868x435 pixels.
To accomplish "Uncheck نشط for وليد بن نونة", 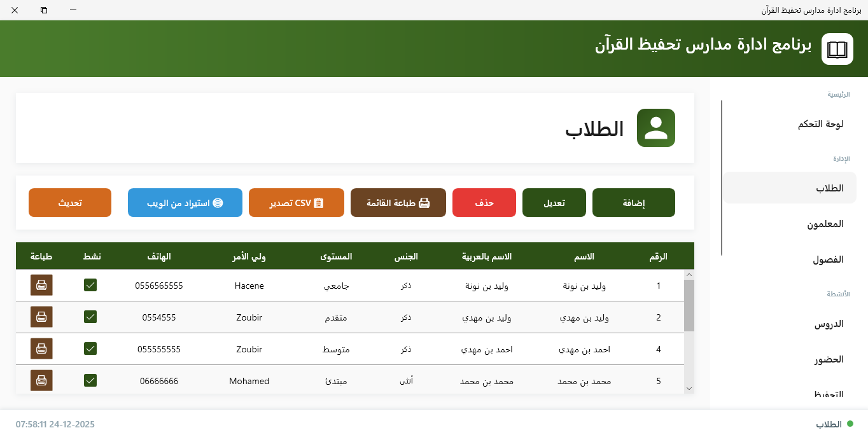I will [90, 285].
